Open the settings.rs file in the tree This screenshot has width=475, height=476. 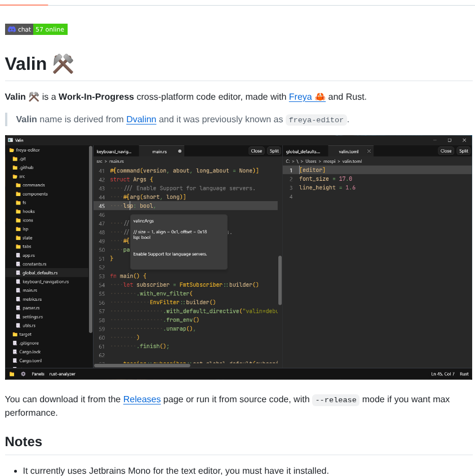(x=34, y=317)
